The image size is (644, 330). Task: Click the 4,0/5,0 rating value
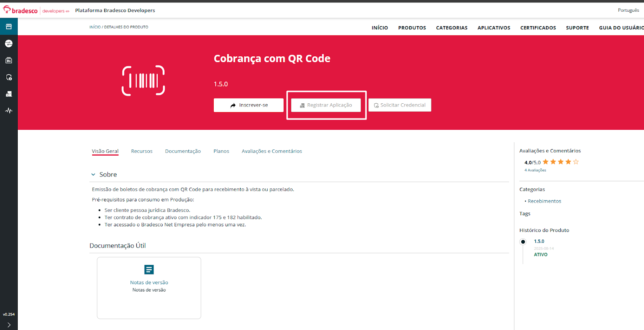coord(532,162)
